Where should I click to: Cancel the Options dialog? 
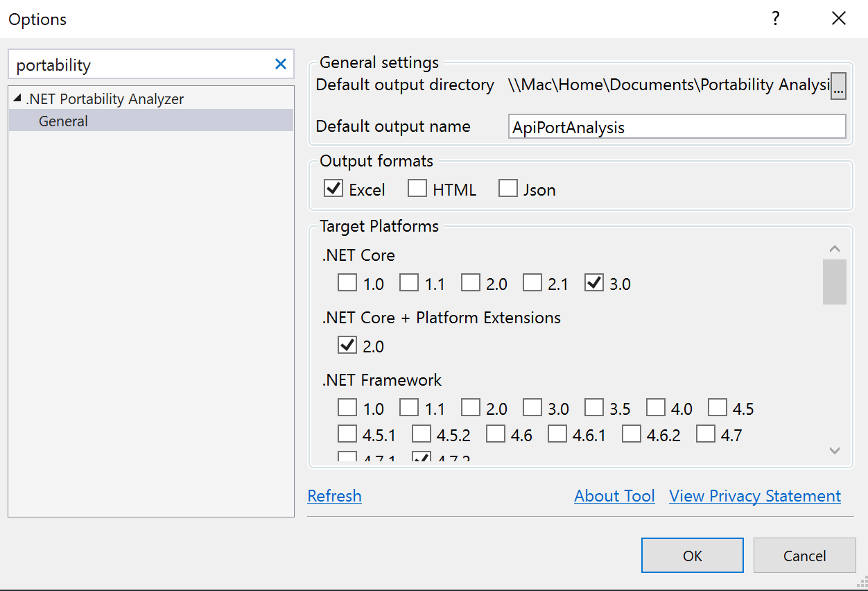(805, 556)
